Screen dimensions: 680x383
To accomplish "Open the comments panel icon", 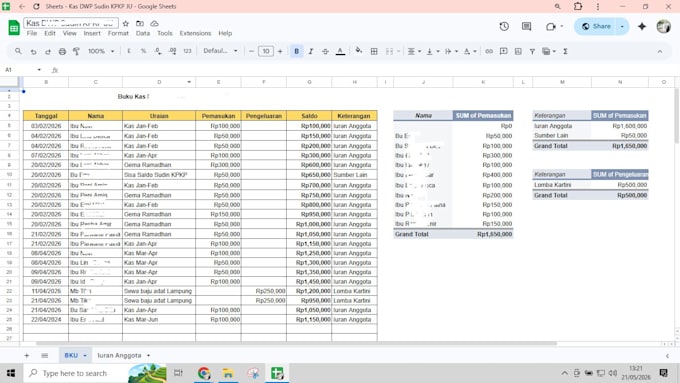I will [526, 26].
